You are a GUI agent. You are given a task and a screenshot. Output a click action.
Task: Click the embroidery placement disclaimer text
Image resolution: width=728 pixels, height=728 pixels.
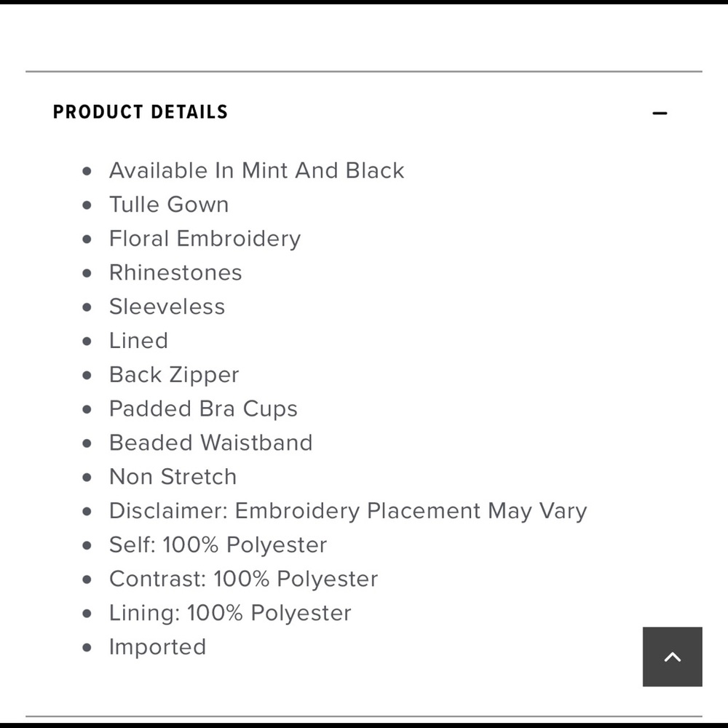(347, 511)
